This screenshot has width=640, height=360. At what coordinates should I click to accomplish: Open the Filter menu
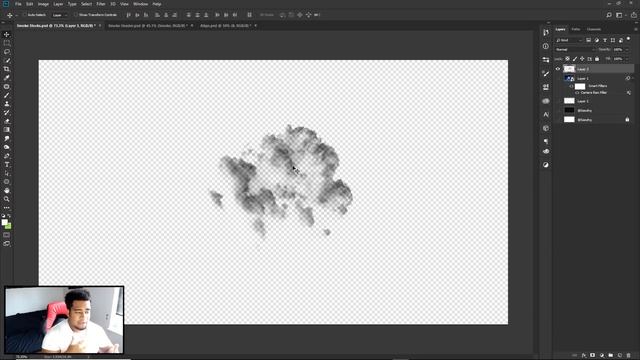tap(101, 4)
